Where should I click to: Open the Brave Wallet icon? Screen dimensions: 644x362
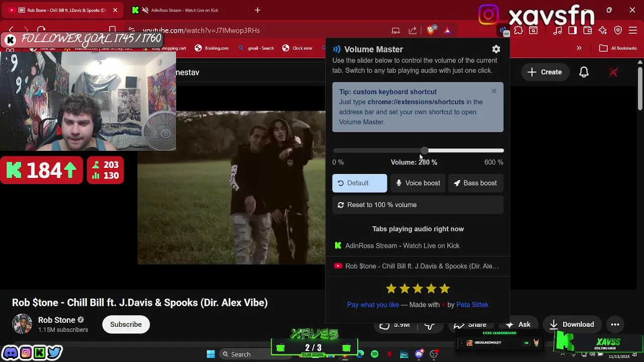coord(588,31)
